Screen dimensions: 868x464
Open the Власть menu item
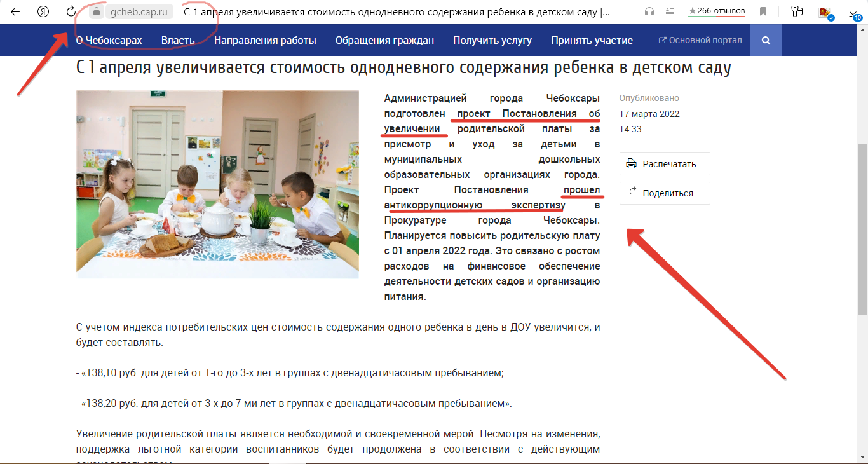click(x=179, y=39)
